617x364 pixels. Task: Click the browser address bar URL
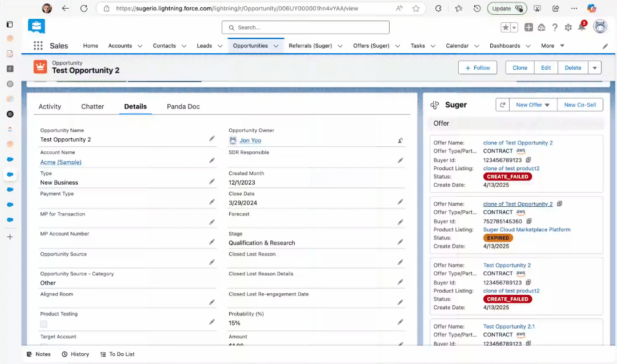pyautogui.click(x=237, y=8)
